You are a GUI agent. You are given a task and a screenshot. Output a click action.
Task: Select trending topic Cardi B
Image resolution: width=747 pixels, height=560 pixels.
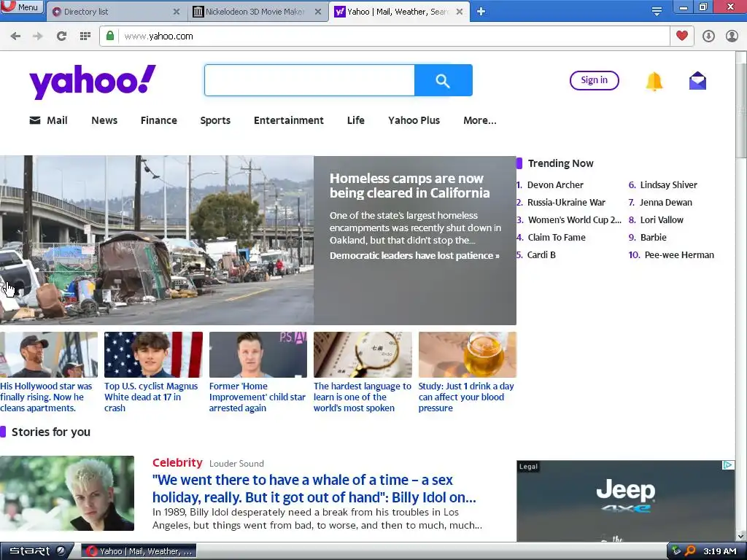(x=541, y=254)
